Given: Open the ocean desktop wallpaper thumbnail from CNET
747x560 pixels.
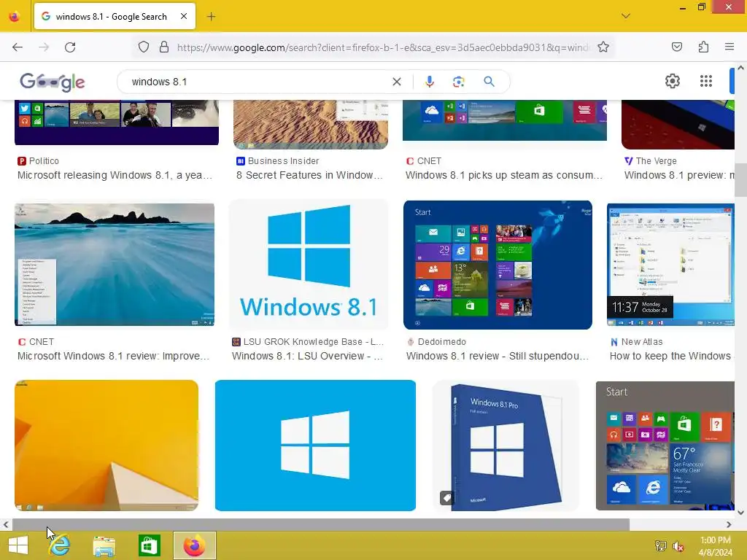Looking at the screenshot, I should [x=115, y=265].
